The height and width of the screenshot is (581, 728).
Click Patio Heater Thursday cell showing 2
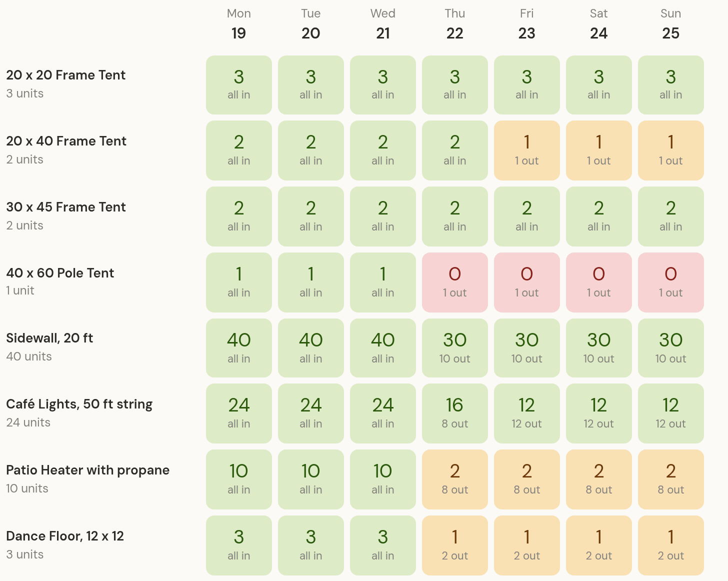click(455, 479)
